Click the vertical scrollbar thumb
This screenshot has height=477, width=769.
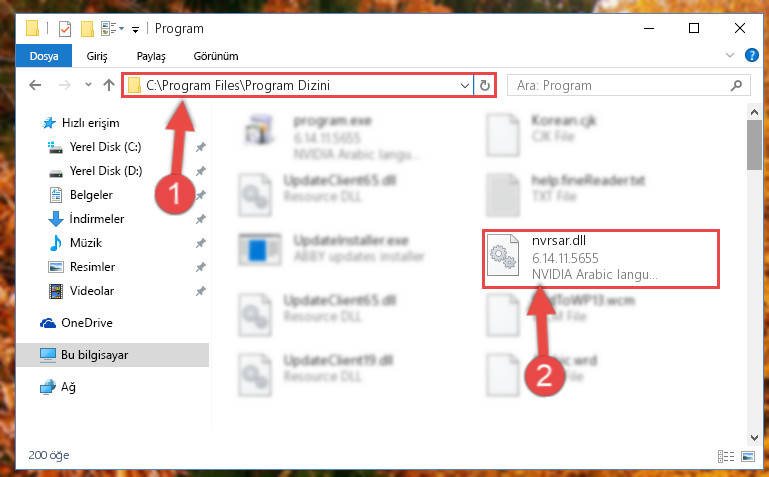point(754,145)
